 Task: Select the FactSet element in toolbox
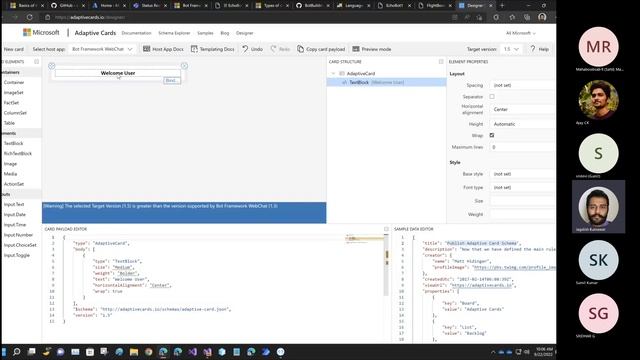coord(11,103)
